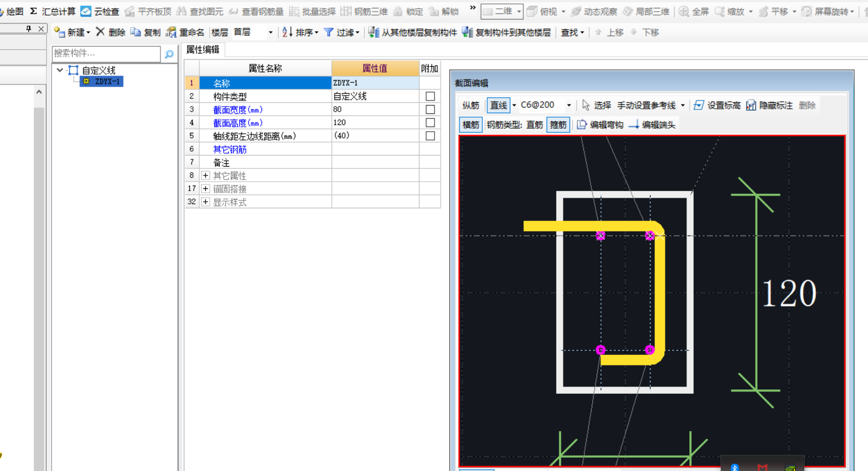Check 附加 box for 轴线距左边线距离

pyautogui.click(x=430, y=136)
